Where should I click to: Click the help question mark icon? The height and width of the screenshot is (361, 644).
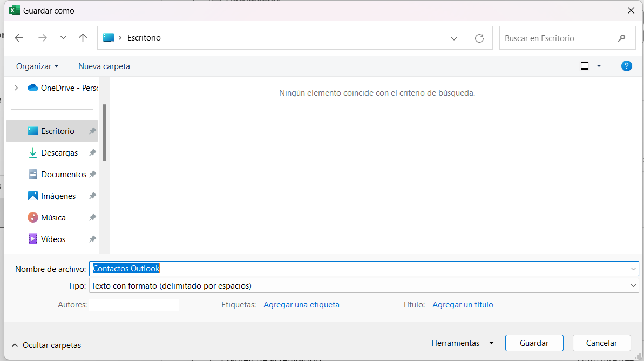click(x=626, y=66)
